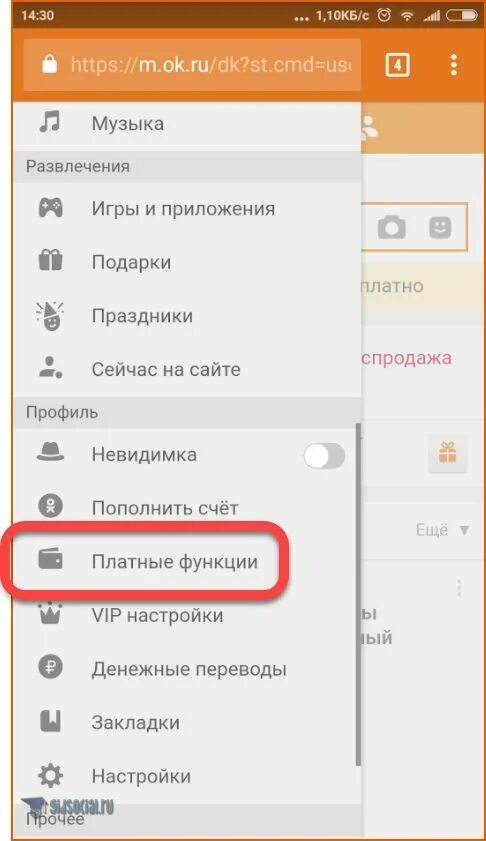The height and width of the screenshot is (841, 486).
Task: Toggle the Невидимка switch on
Action: pos(324,456)
